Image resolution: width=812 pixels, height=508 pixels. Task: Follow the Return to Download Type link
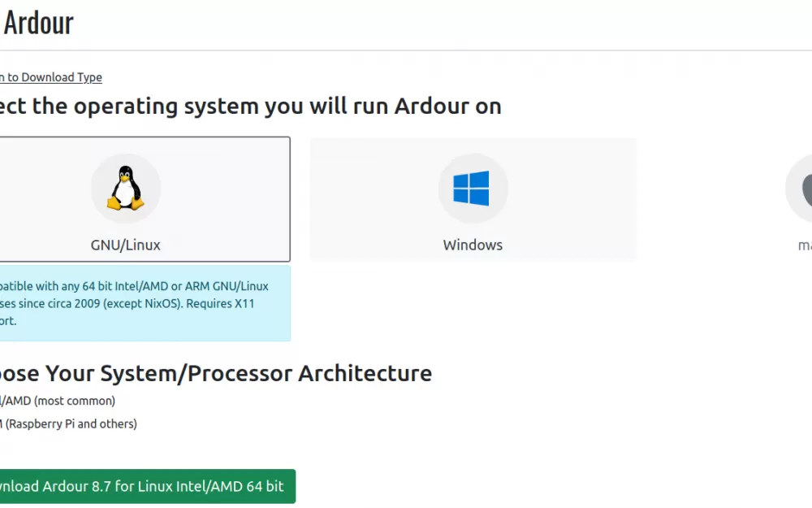(x=50, y=77)
